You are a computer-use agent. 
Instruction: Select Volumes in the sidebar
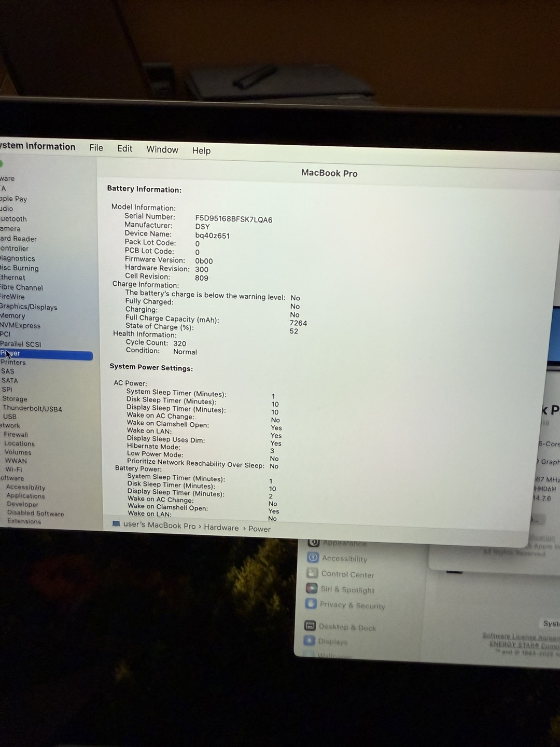18,452
